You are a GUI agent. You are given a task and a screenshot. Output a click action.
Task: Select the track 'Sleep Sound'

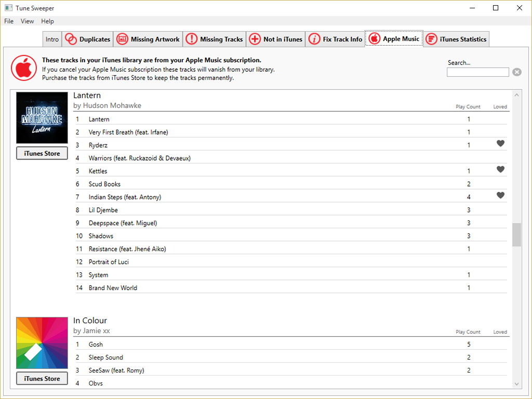(x=291, y=357)
